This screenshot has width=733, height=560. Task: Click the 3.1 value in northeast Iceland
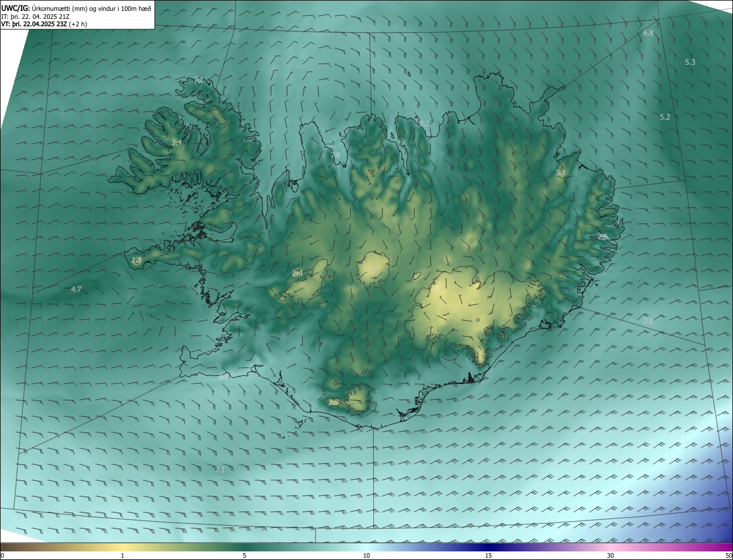coord(561,172)
